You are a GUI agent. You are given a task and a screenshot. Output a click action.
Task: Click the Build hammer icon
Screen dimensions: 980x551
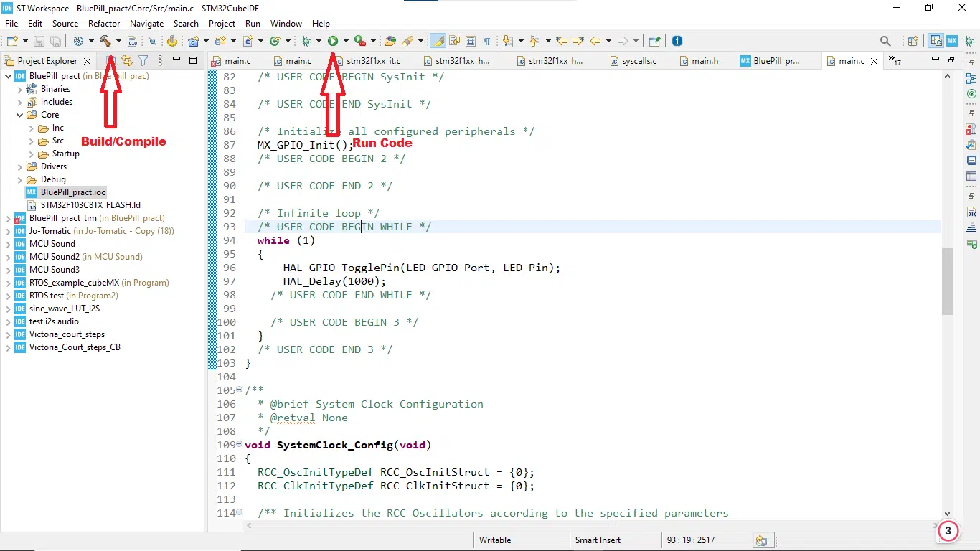(105, 41)
